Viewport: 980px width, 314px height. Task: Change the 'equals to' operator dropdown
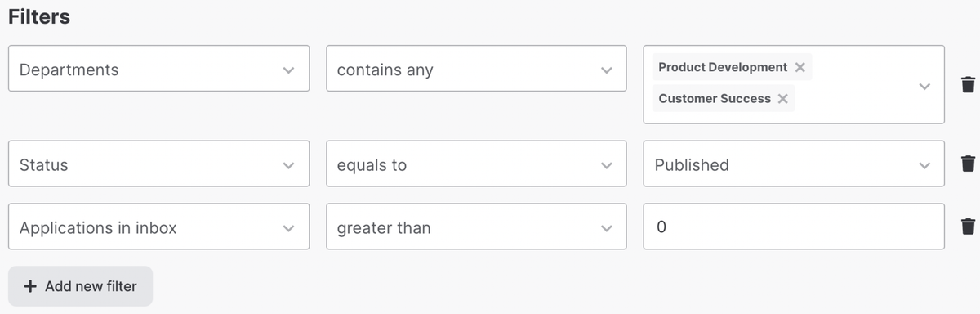476,164
